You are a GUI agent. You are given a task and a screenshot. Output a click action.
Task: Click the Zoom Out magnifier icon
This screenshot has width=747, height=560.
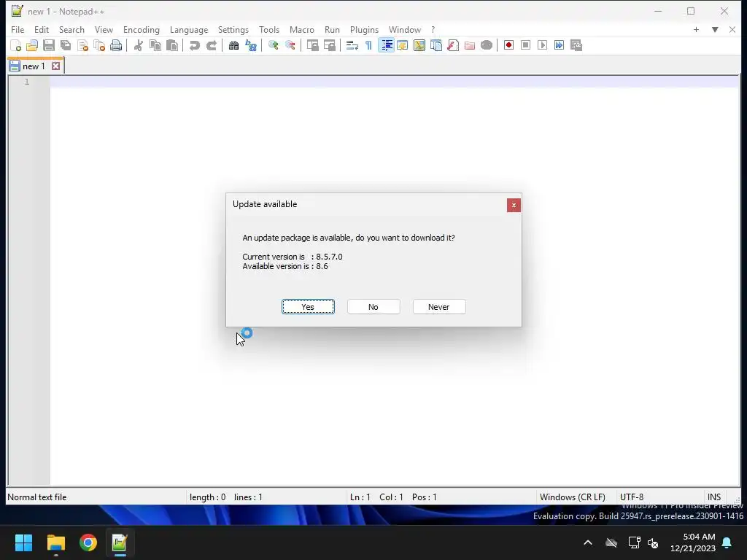pos(290,45)
